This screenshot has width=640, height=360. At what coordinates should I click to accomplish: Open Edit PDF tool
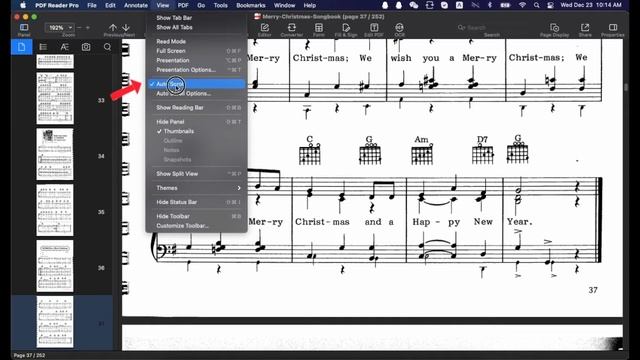pyautogui.click(x=374, y=27)
